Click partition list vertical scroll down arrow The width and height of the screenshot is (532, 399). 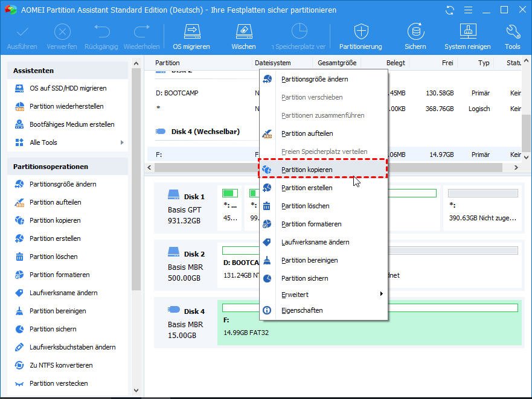point(526,157)
